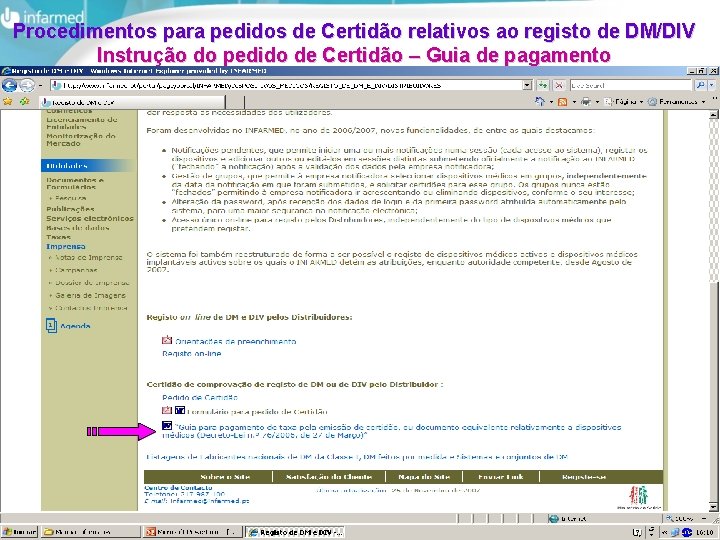Open the infarmed e-mail address link
The width and height of the screenshot is (720, 540).
209,501
